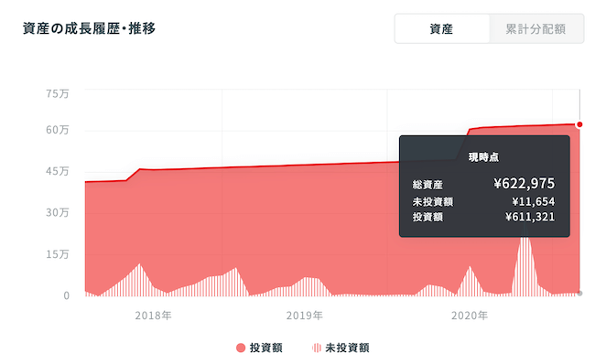The width and height of the screenshot is (595, 364).
Task: Click the 現時点 tooltip title
Action: (x=484, y=157)
